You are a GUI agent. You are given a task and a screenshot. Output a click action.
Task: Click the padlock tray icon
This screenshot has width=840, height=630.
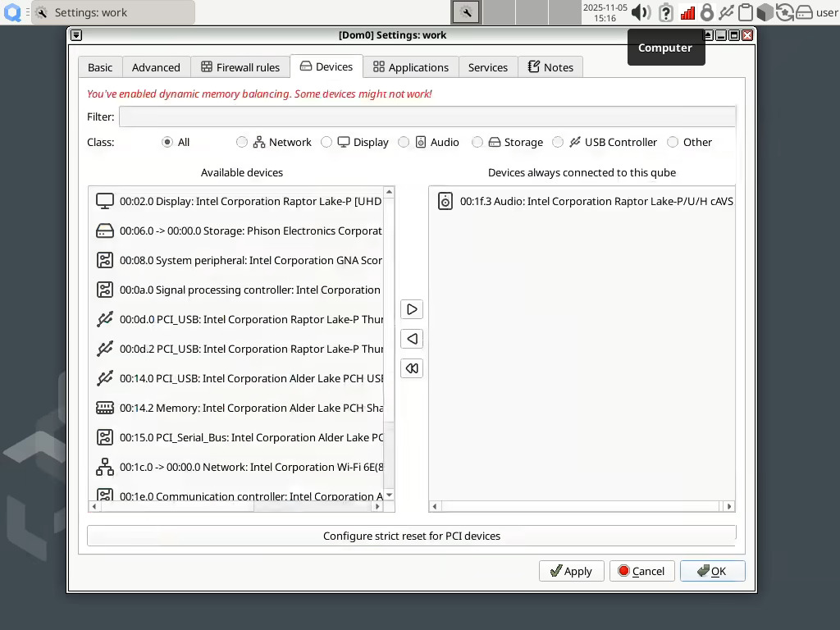[x=707, y=12]
